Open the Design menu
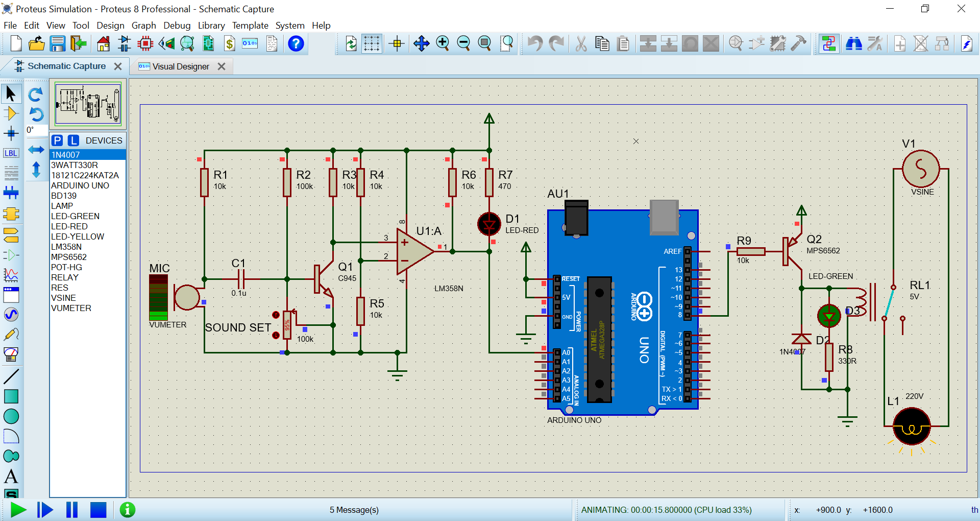Viewport: 980px width, 521px height. pyautogui.click(x=110, y=25)
